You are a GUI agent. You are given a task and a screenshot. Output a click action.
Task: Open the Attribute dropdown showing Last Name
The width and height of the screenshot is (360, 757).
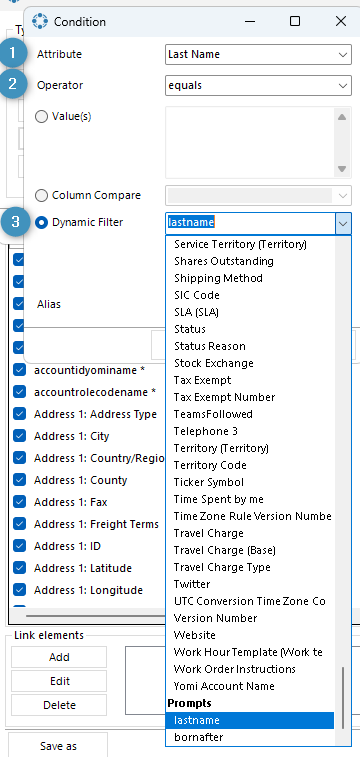[258, 55]
